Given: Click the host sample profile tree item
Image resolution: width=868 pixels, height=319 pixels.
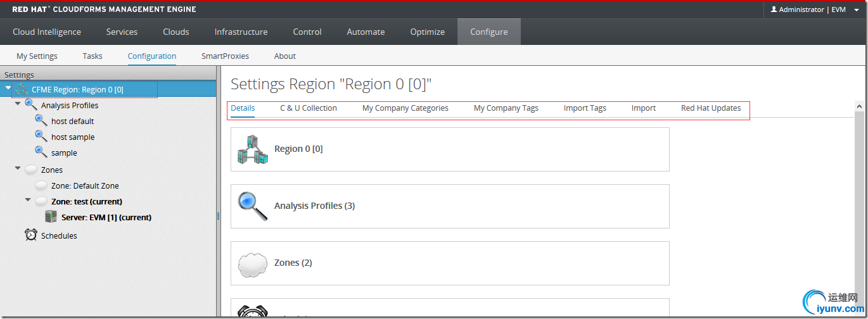Looking at the screenshot, I should pyautogui.click(x=73, y=137).
